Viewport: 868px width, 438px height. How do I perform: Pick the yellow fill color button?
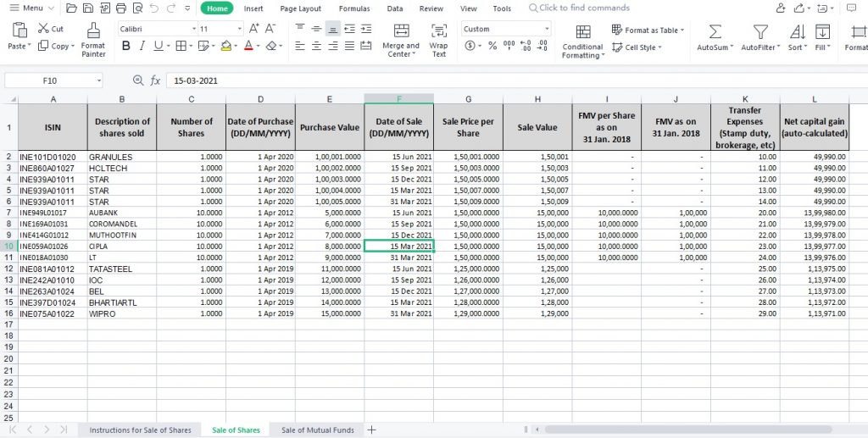225,46
